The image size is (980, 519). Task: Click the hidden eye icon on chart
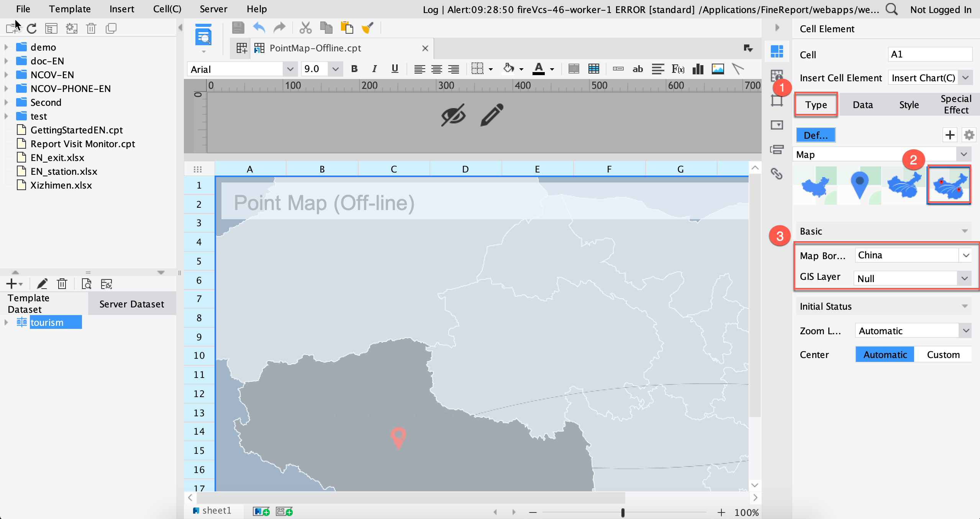(x=453, y=115)
